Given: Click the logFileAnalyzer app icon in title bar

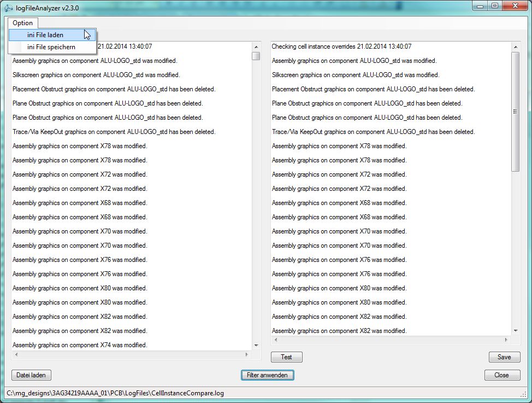Looking at the screenshot, I should pos(9,7).
